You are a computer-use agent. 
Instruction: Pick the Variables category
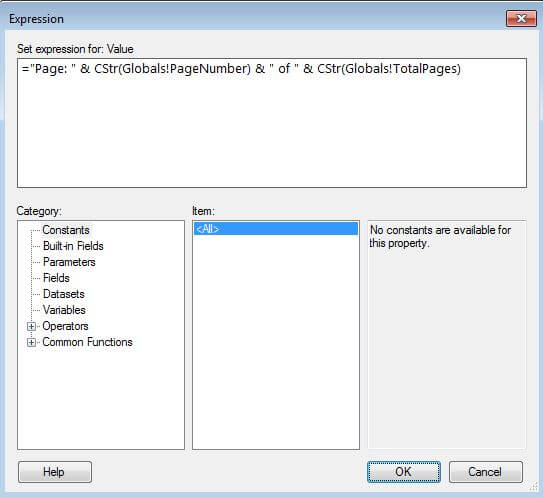(64, 310)
